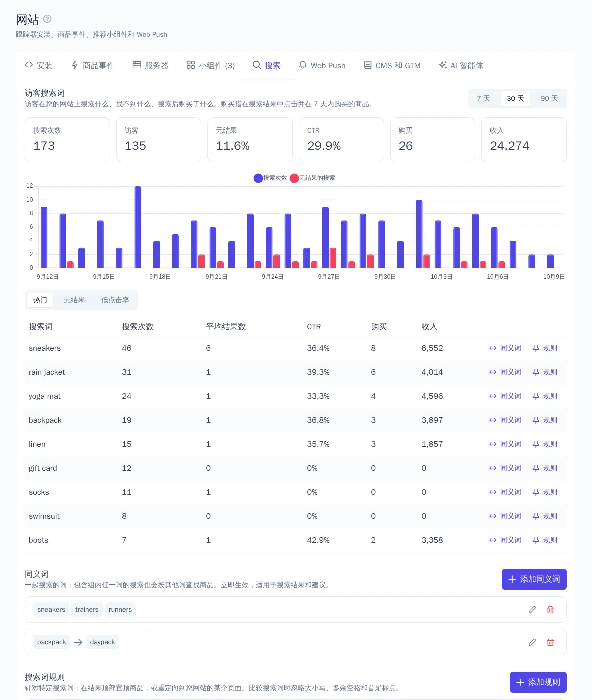Image resolution: width=592 pixels, height=700 pixels.
Task: Switch to the 商品事件 tab
Action: pyautogui.click(x=93, y=65)
